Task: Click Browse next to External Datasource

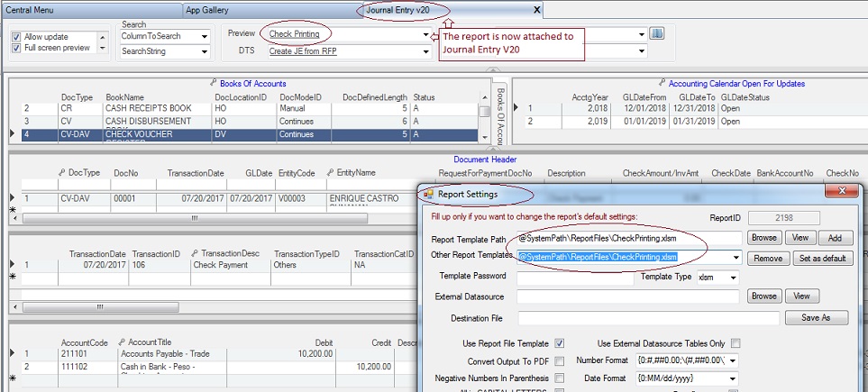Action: pos(764,296)
